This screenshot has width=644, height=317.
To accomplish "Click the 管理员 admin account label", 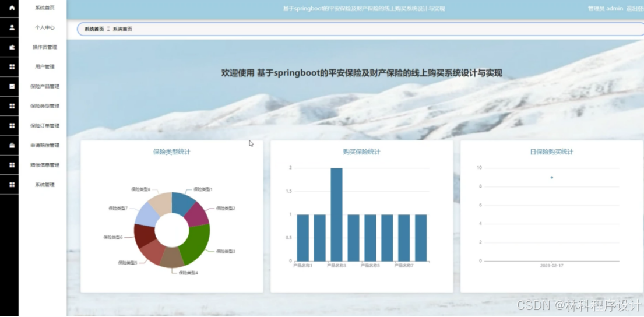I will pyautogui.click(x=606, y=9).
